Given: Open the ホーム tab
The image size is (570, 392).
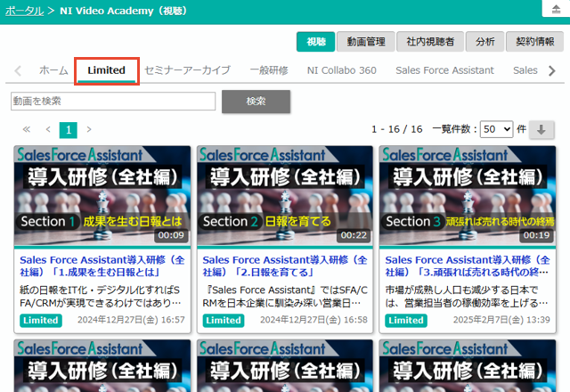Looking at the screenshot, I should pos(53,70).
